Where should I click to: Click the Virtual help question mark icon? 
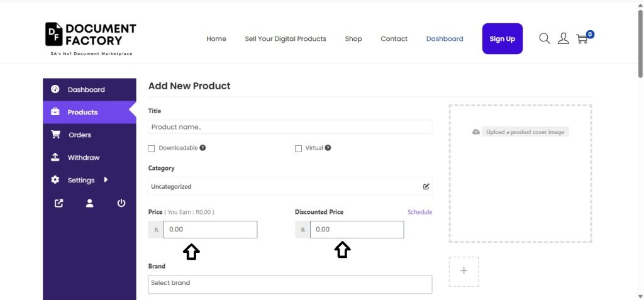328,148
